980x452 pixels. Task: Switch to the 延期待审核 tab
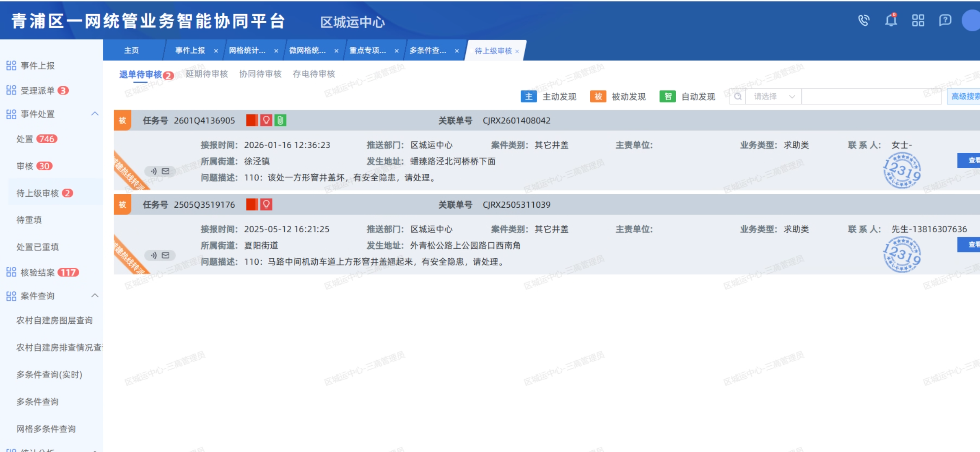tap(207, 74)
